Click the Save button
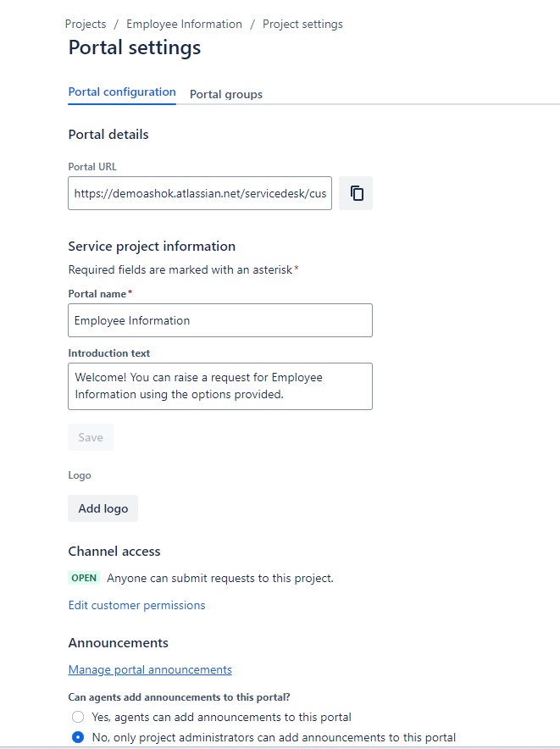This screenshot has height=749, width=560. [90, 437]
